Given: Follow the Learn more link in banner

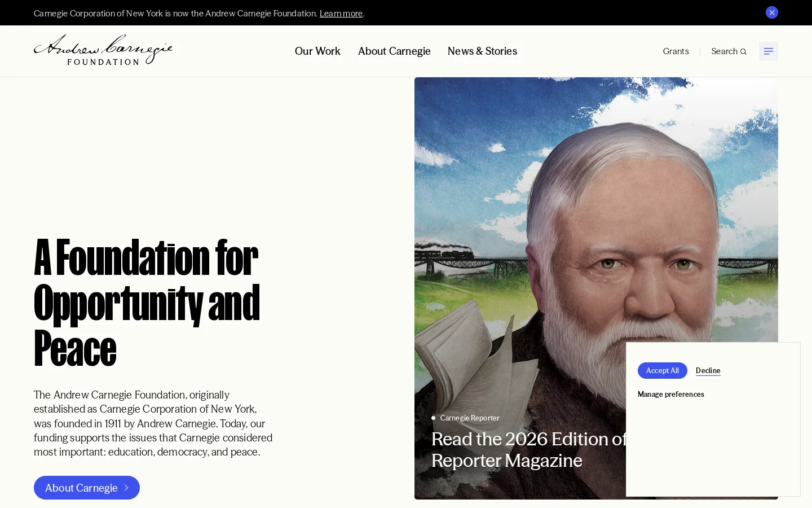Looking at the screenshot, I should (x=341, y=14).
